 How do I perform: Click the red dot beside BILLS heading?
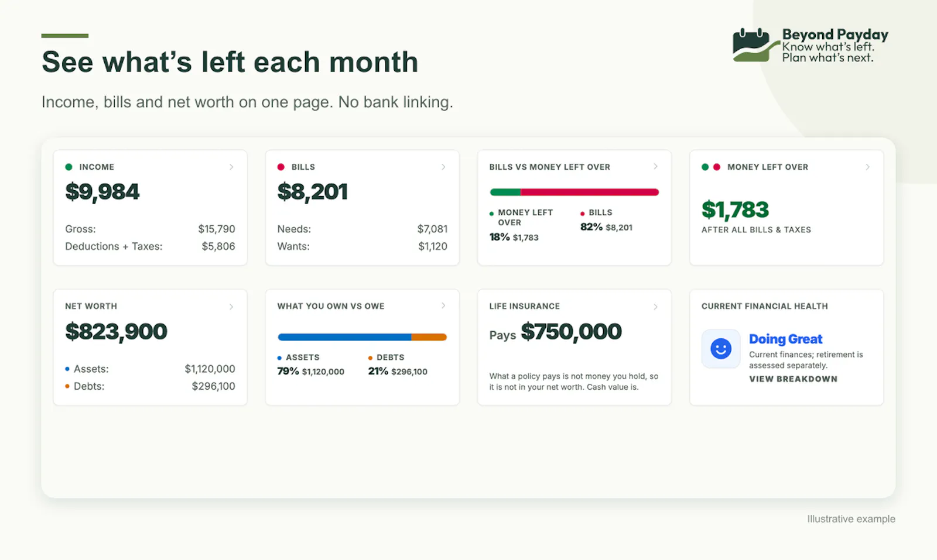pos(281,167)
